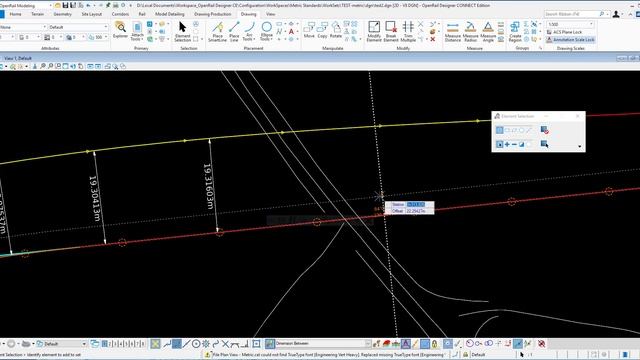Screen dimensions: 640x360
Task: Expand the Groups panel launcher arrow
Action: click(x=540, y=48)
